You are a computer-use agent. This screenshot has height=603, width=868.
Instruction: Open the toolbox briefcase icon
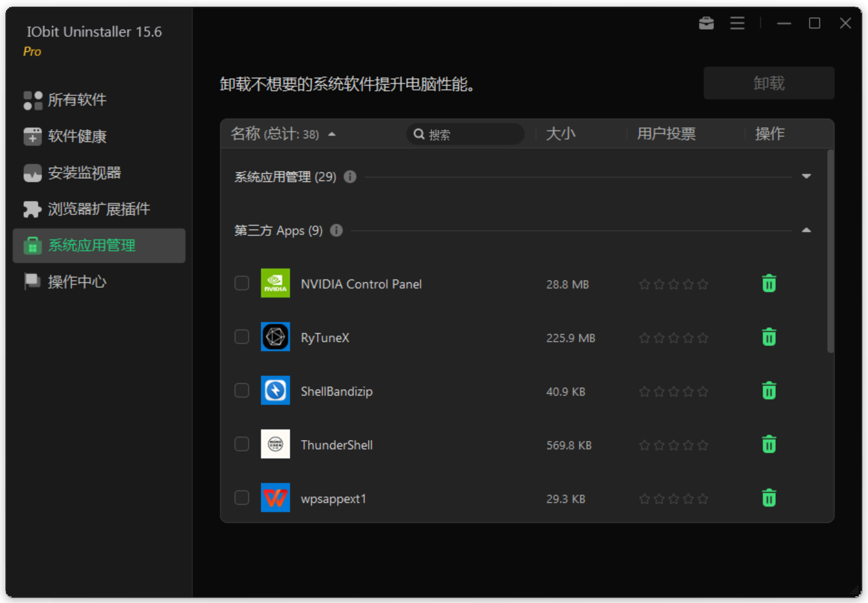[706, 23]
